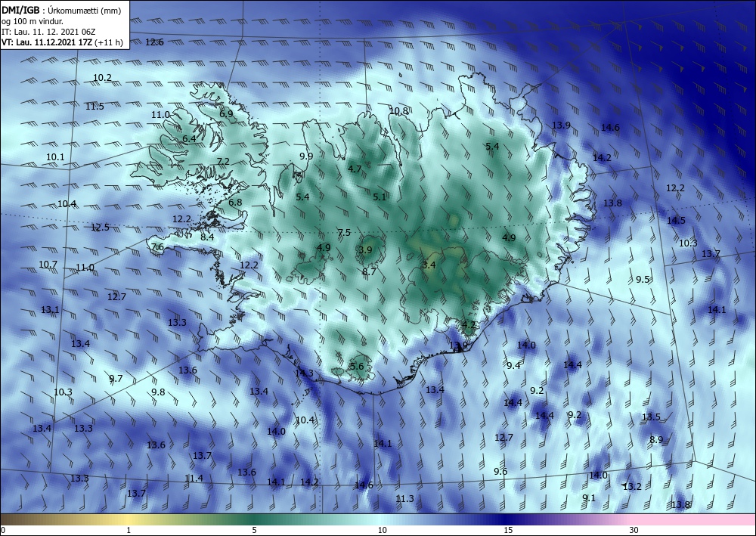Select the 13.5 value southeast offshore

click(x=651, y=417)
